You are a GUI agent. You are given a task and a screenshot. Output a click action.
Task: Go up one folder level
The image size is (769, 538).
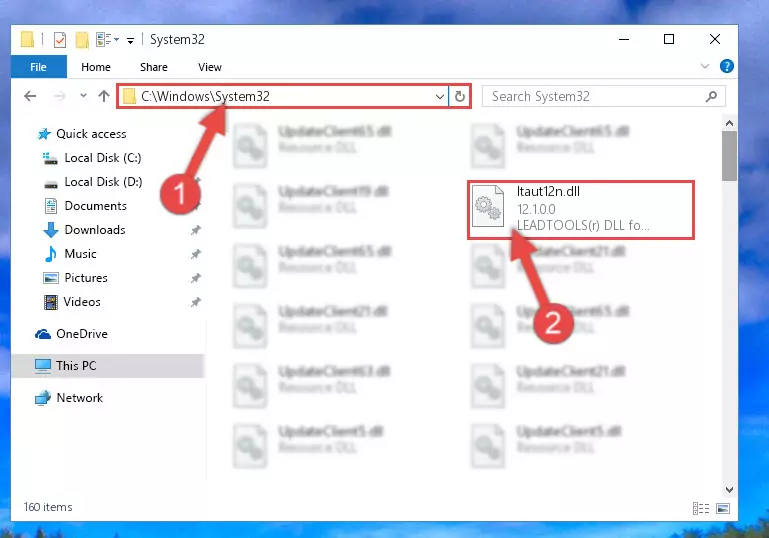(103, 96)
